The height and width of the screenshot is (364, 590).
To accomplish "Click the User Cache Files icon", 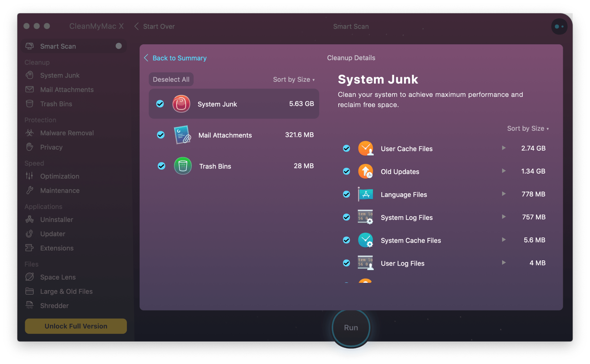I will point(365,148).
